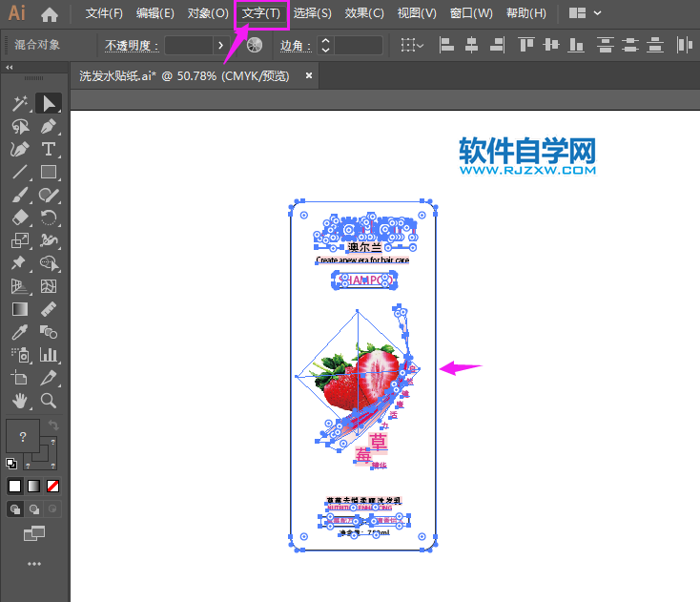Select the Lasso tool
Viewport: 700px width, 602px height.
click(x=20, y=126)
